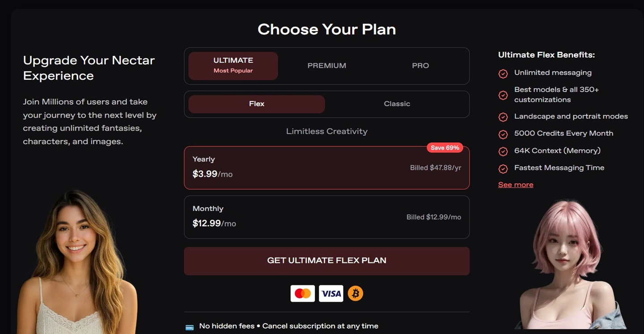Open the PREMIUM plan tab
The image size is (644, 334).
326,66
